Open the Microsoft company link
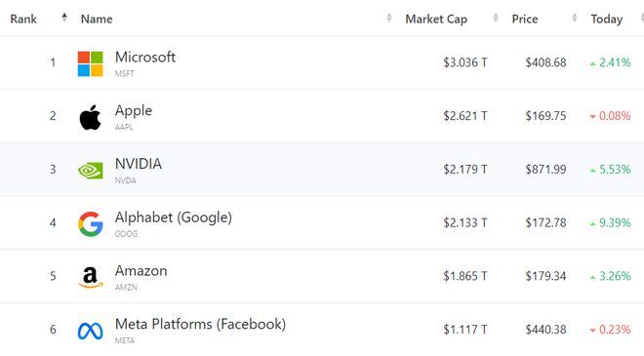 pos(145,57)
